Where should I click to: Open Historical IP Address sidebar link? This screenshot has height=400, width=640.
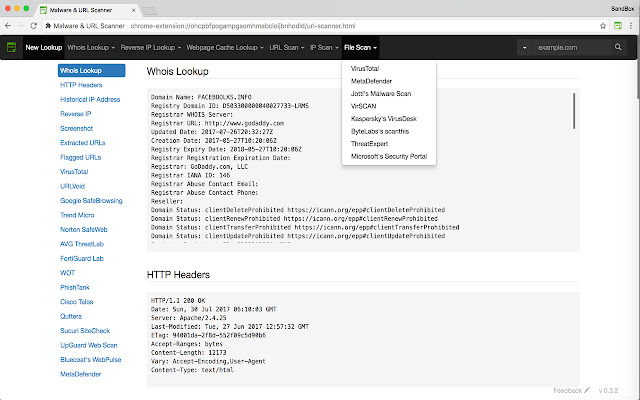(90, 100)
